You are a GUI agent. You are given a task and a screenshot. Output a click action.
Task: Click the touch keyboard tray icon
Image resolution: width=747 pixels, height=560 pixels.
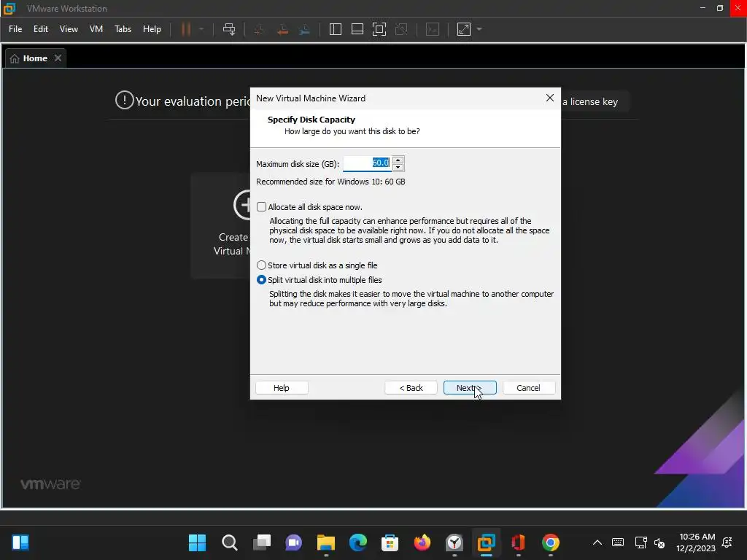pyautogui.click(x=618, y=542)
